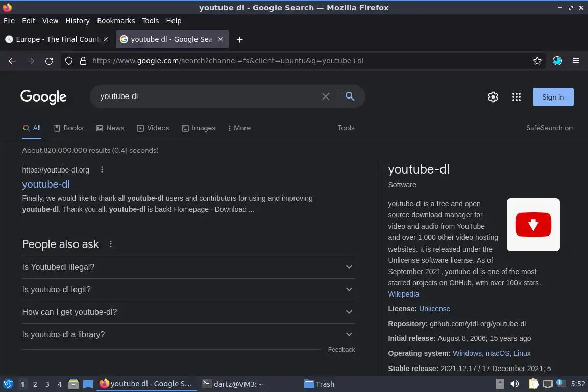Viewport: 588px width, 392px height.
Task: Go back using the back arrow
Action: 12,61
